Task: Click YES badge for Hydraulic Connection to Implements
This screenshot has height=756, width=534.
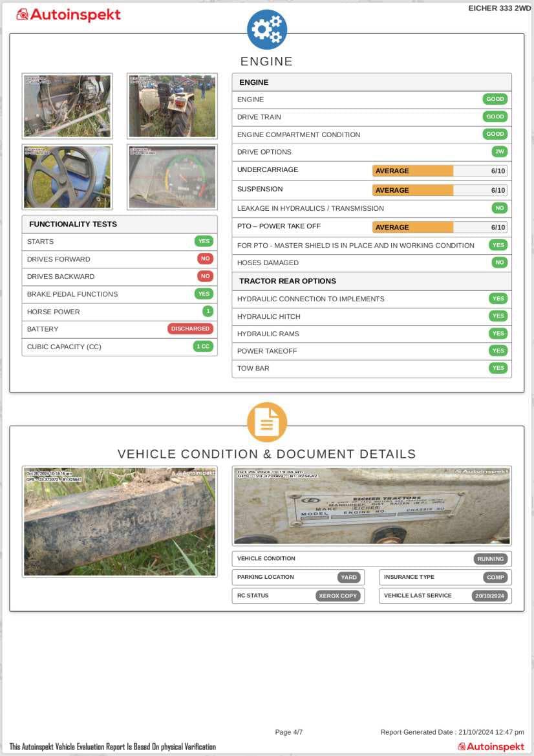Action: point(498,298)
